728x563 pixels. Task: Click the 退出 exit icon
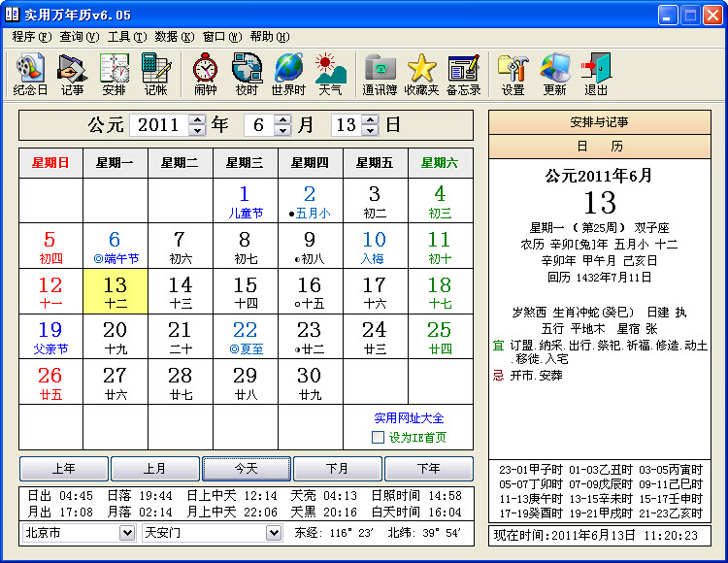point(596,74)
